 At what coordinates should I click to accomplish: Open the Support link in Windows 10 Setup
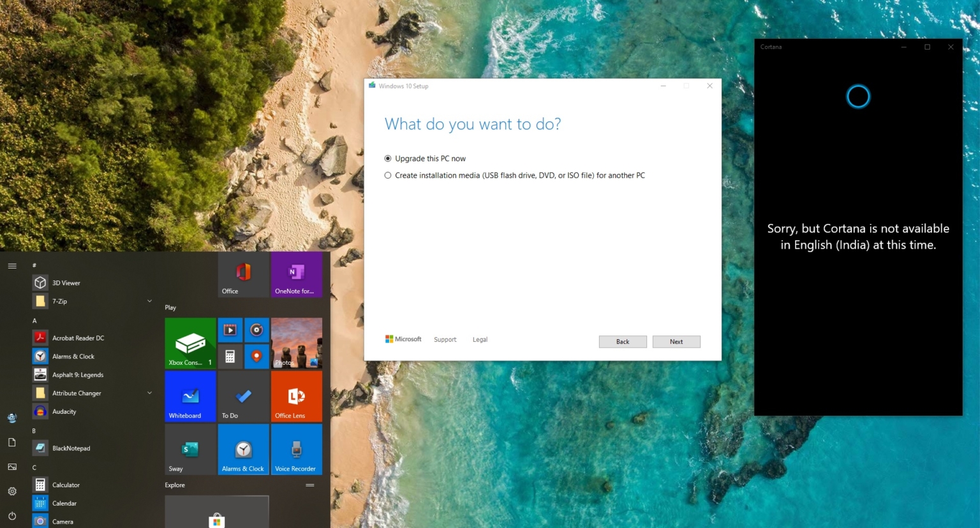[x=445, y=339]
